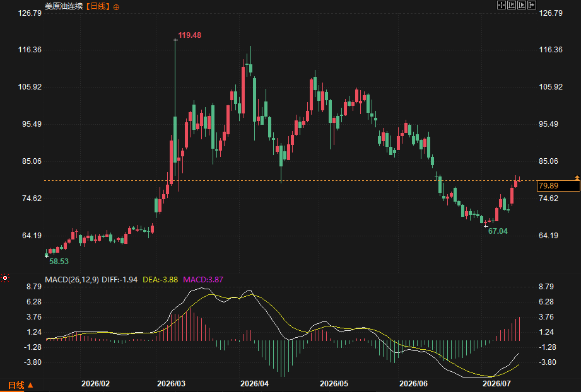
Task: Click the yellow DEA:-3.88 legend label
Action: point(160,279)
